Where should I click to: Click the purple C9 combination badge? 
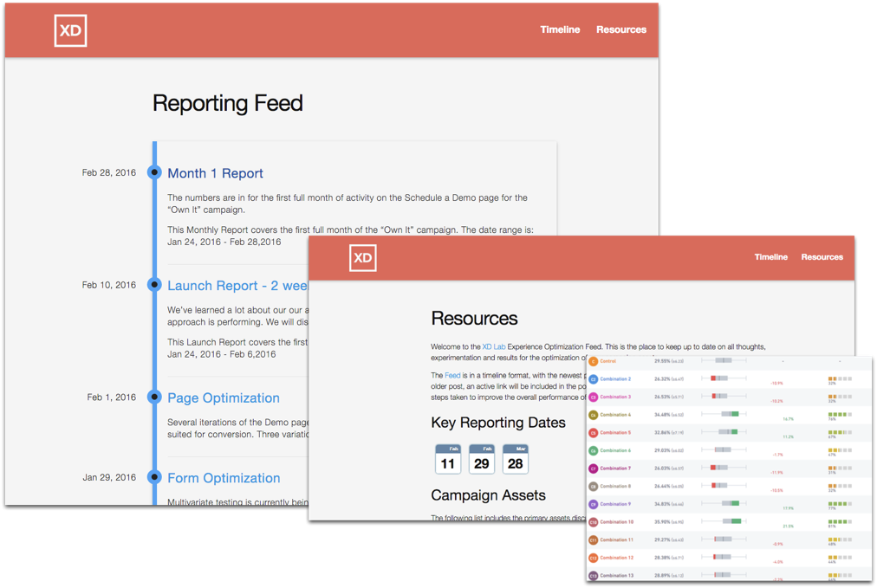pyautogui.click(x=594, y=504)
